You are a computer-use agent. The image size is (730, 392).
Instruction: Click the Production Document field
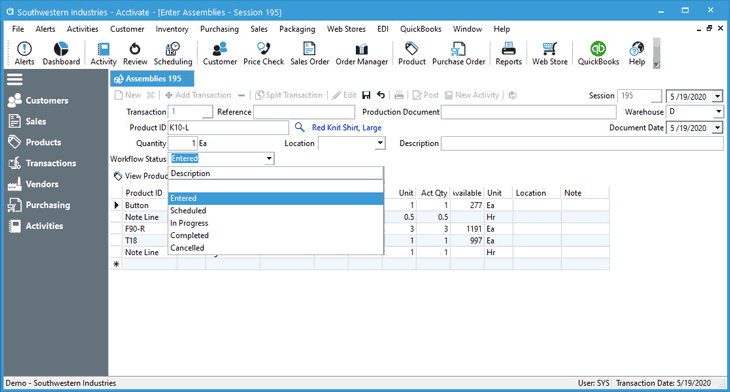coord(528,112)
